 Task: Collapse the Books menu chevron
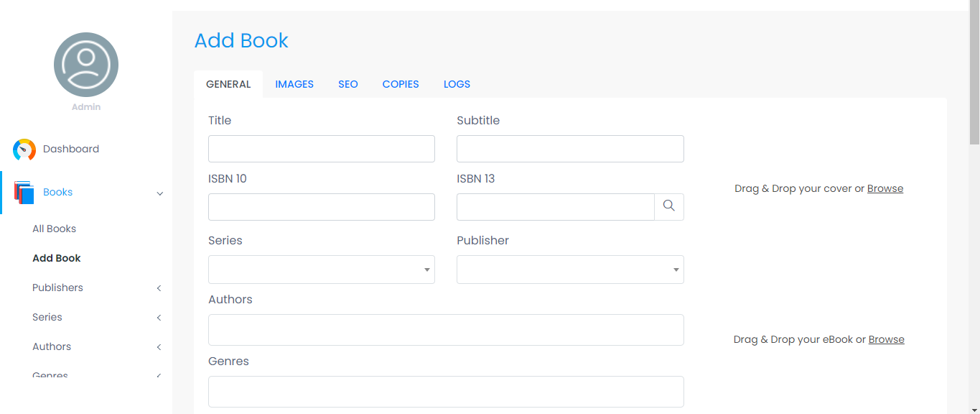(x=160, y=193)
